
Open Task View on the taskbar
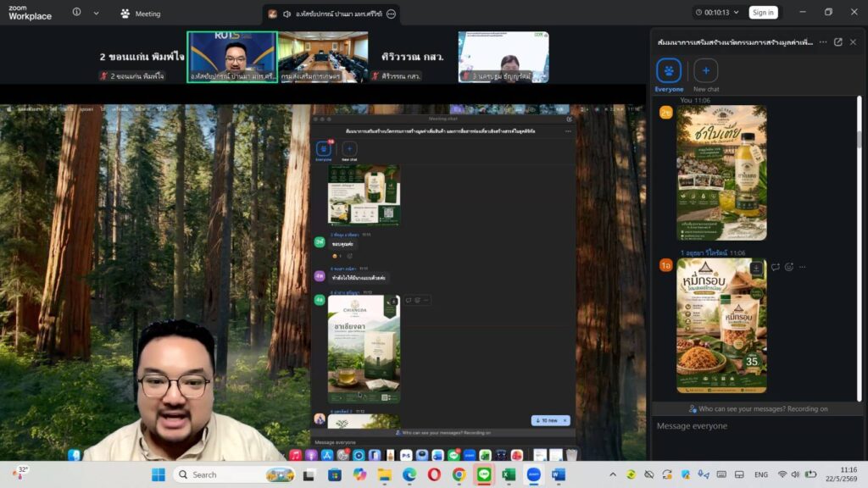pos(309,474)
